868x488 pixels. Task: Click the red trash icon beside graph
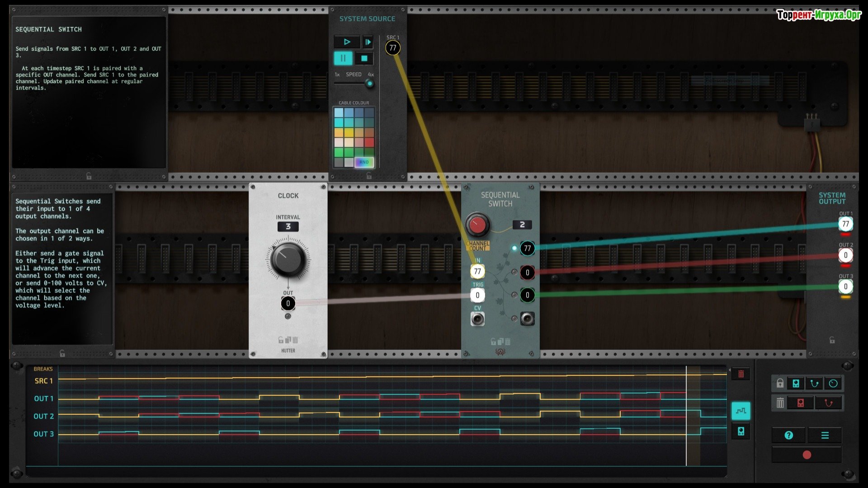pos(741,374)
